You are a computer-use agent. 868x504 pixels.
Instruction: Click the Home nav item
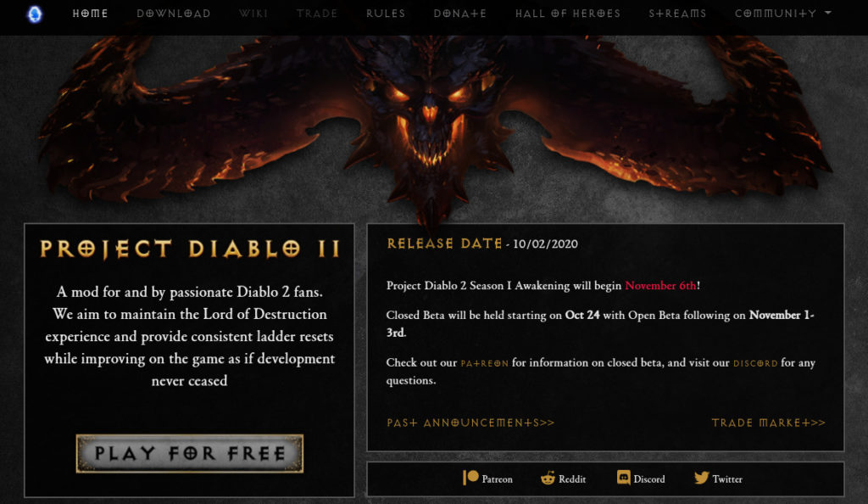click(x=90, y=14)
